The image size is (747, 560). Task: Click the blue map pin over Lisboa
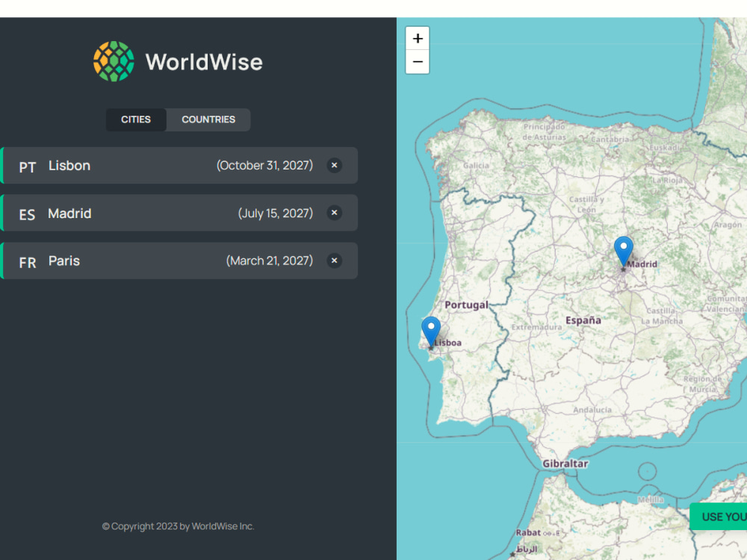coord(431,331)
